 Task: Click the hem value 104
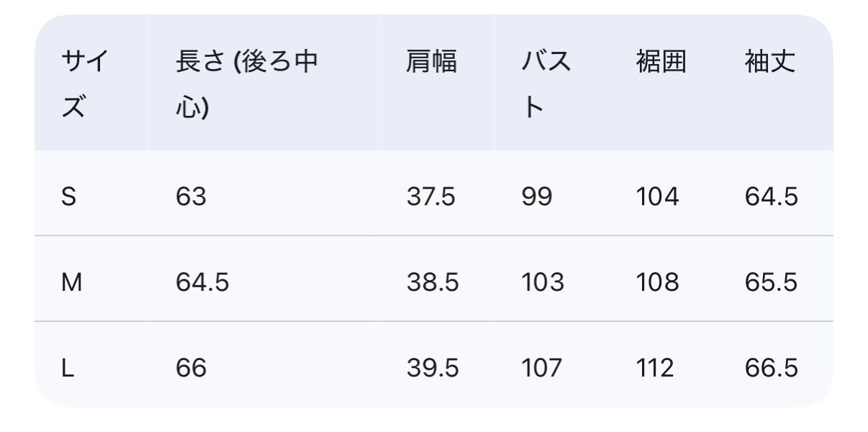(x=657, y=197)
